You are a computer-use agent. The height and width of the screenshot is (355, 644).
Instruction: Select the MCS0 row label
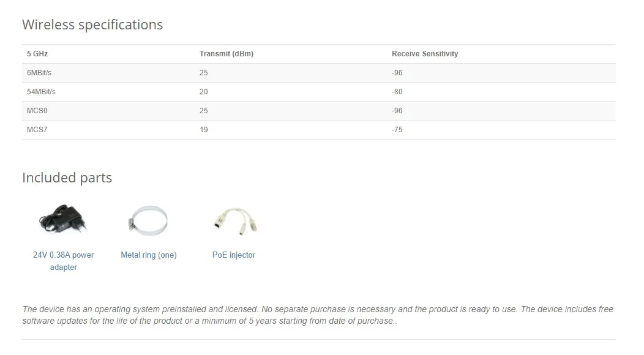37,111
